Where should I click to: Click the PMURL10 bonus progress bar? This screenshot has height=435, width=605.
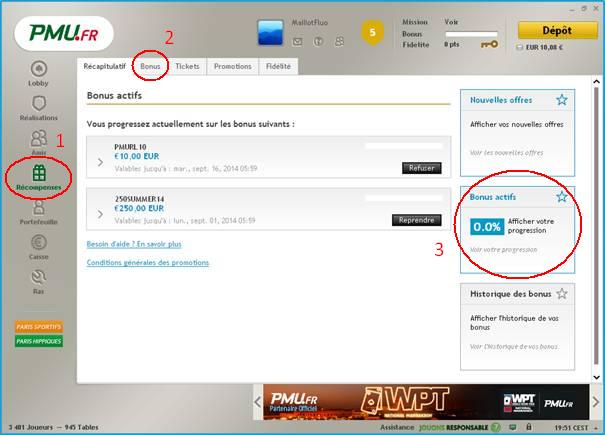tap(404, 146)
